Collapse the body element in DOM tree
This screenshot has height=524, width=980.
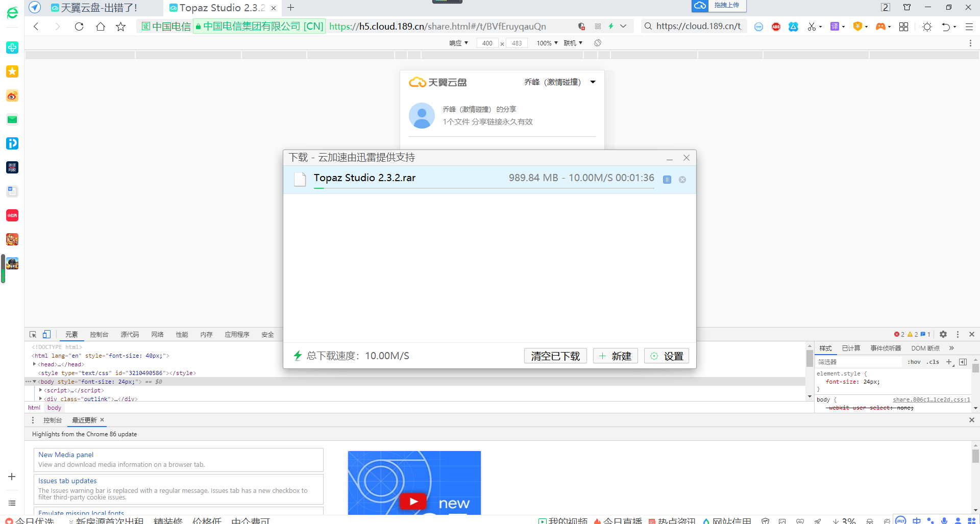pos(34,382)
